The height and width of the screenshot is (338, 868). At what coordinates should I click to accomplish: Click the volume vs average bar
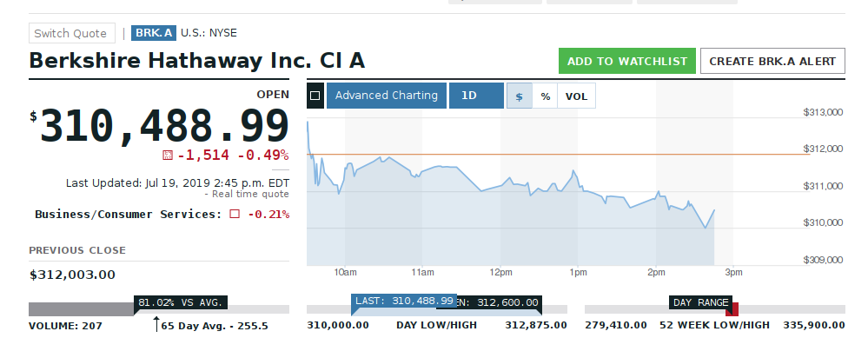159,309
